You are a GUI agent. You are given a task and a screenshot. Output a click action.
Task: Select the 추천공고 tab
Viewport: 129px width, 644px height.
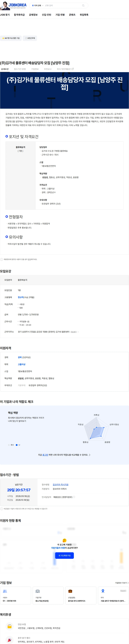point(48,69)
